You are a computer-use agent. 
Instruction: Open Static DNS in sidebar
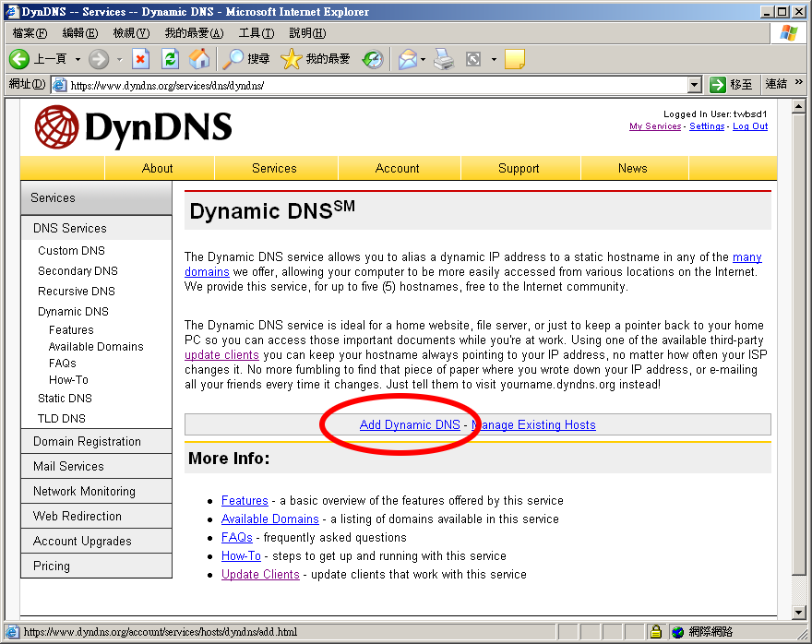65,398
